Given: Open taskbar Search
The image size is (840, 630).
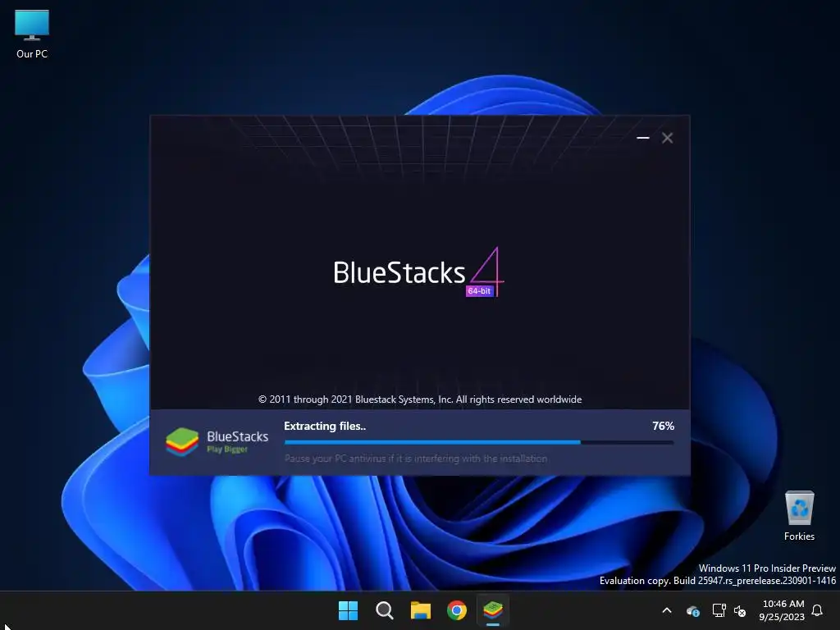Looking at the screenshot, I should [x=384, y=610].
